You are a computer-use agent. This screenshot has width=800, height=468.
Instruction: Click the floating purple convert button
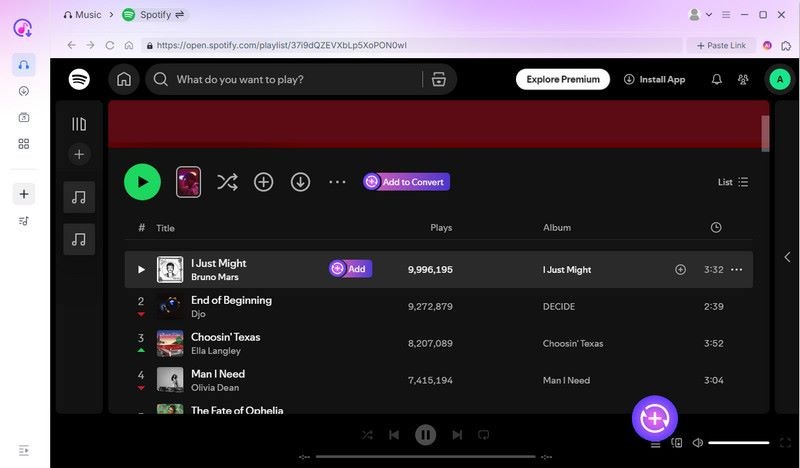(x=654, y=417)
